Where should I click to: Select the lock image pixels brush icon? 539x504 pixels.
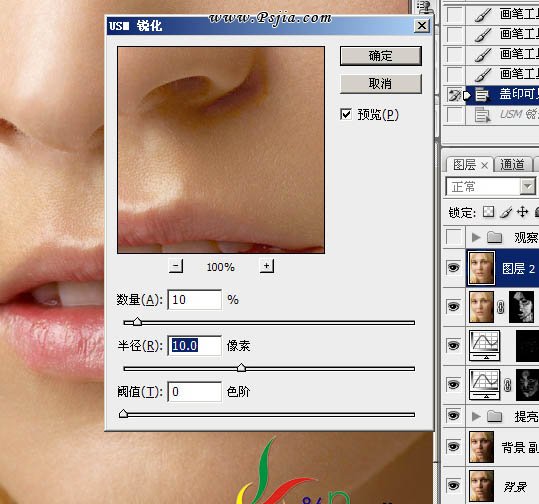tap(506, 212)
